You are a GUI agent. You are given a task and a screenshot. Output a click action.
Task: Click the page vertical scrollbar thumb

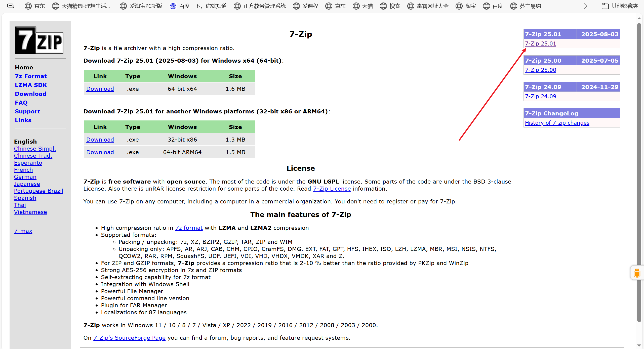coord(639,172)
